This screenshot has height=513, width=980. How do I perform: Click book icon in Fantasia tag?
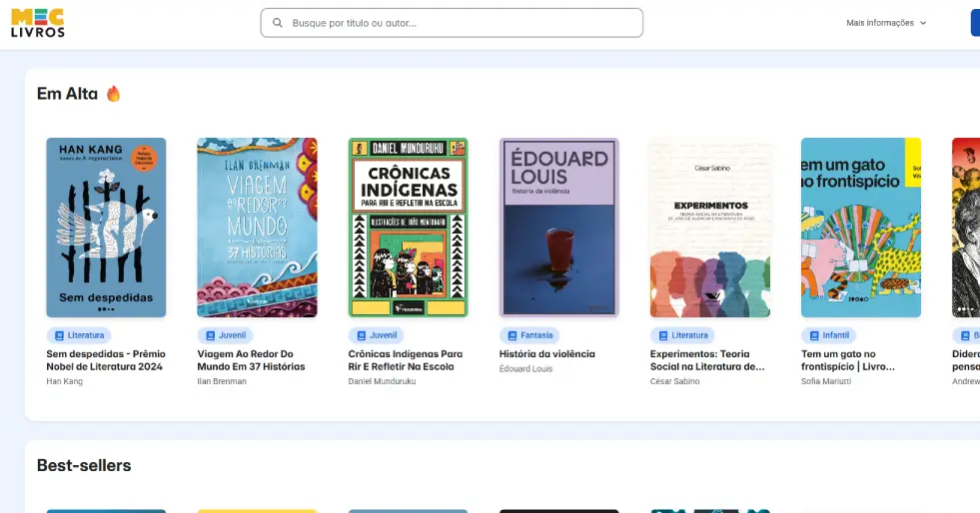(512, 335)
